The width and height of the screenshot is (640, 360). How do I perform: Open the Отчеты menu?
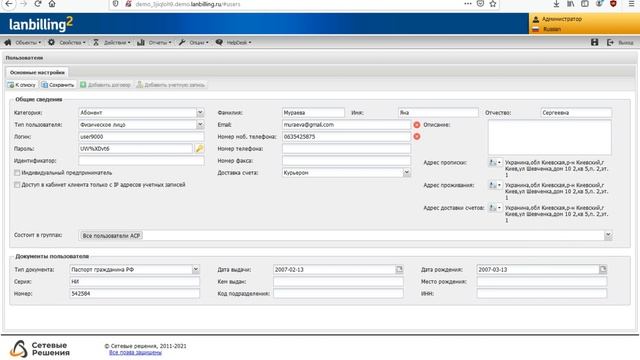[x=154, y=42]
